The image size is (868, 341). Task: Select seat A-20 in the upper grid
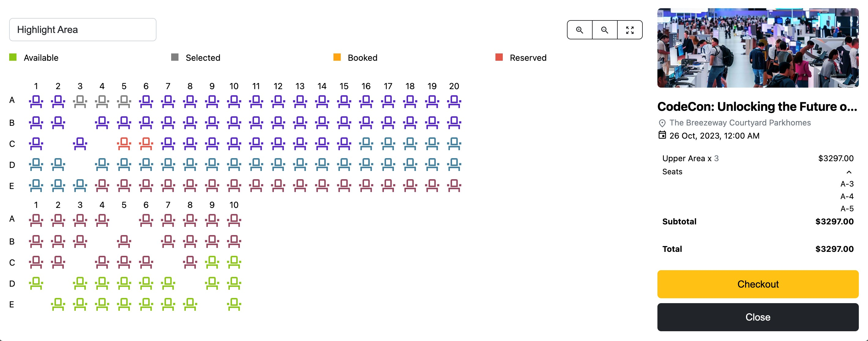(x=454, y=101)
